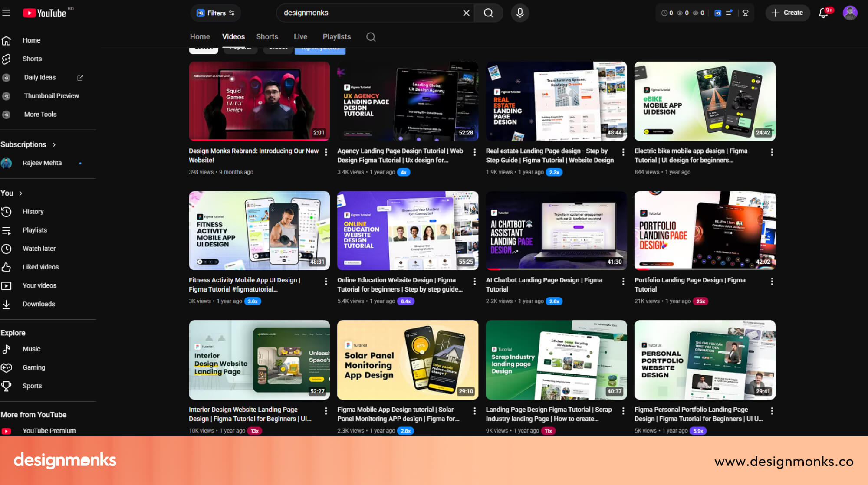Open the blue vidIQ logo in toolbar
Image resolution: width=868 pixels, height=485 pixels.
coord(717,13)
